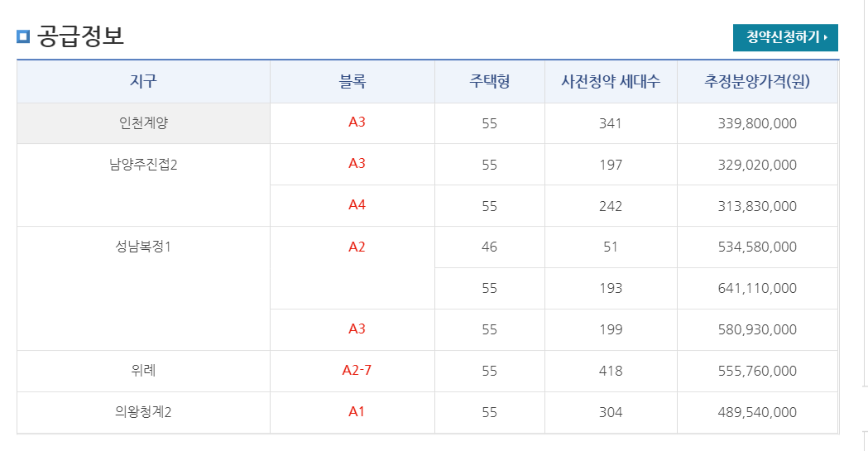Open the A2-7 block link
868x451 pixels.
click(357, 370)
